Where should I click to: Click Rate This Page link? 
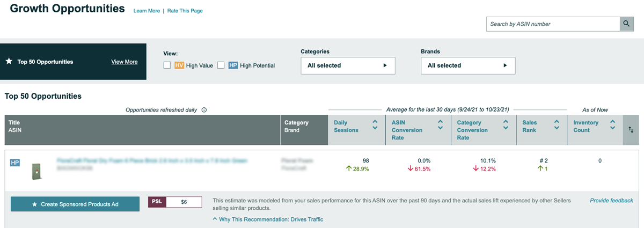coord(185,11)
